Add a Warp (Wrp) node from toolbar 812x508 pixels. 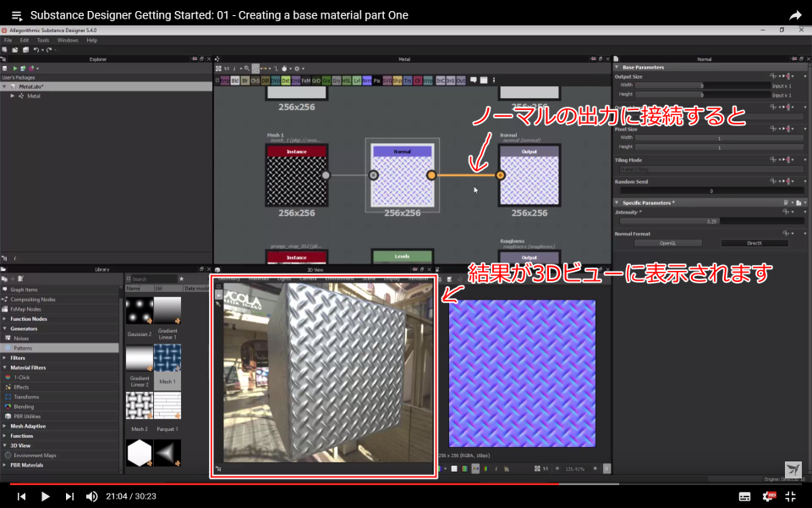pyautogui.click(x=428, y=80)
